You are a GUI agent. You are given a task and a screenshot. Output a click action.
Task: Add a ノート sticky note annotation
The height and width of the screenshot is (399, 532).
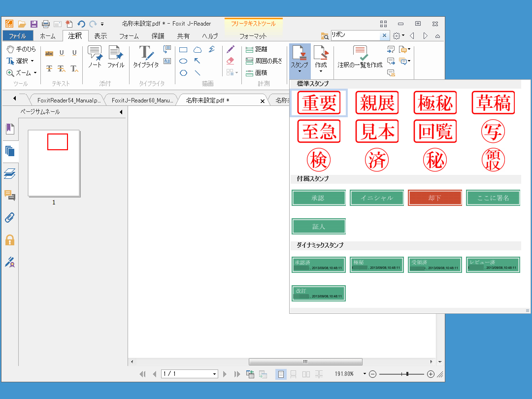[x=95, y=57]
